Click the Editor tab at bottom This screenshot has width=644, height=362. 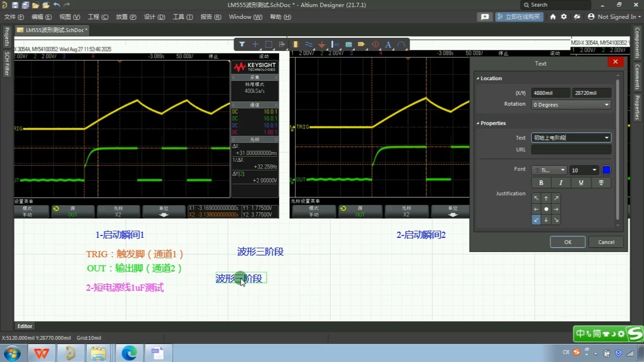(25, 326)
